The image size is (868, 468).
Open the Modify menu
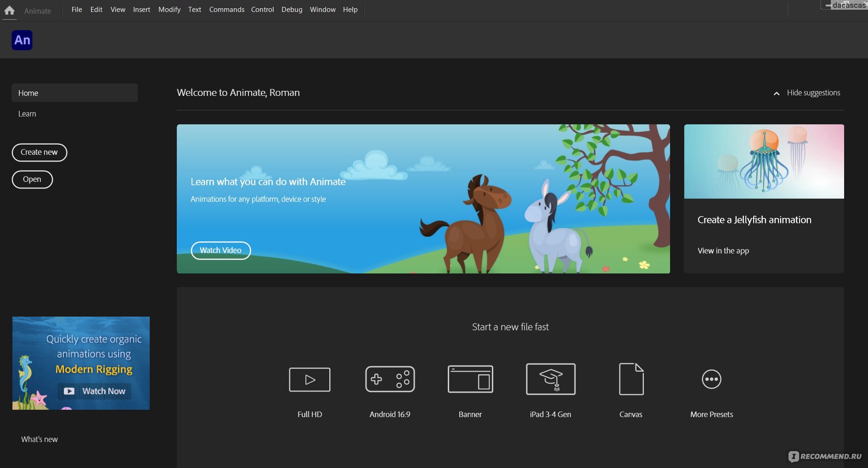click(169, 10)
